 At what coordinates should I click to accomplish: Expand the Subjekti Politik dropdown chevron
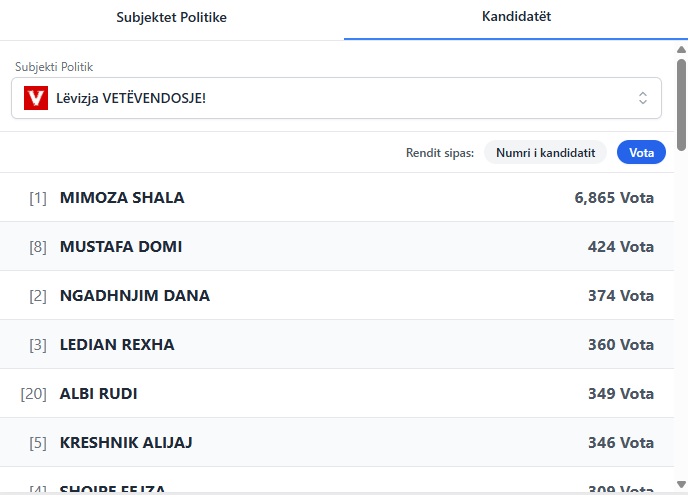click(643, 98)
